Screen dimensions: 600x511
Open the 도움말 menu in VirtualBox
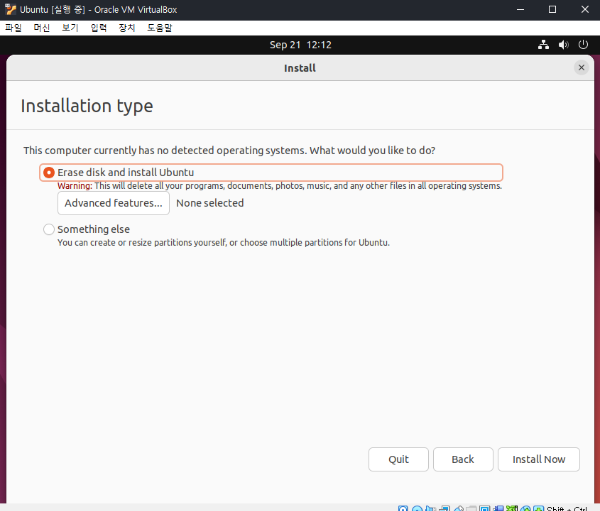click(160, 28)
